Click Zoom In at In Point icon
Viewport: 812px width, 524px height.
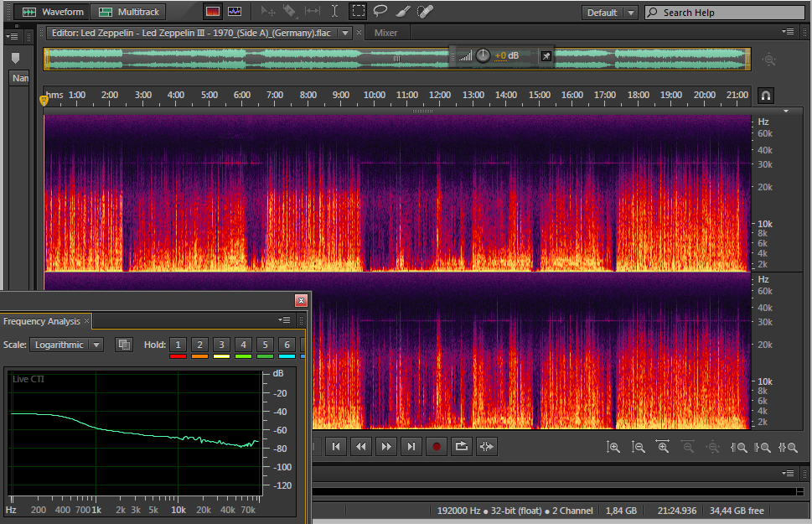point(738,447)
